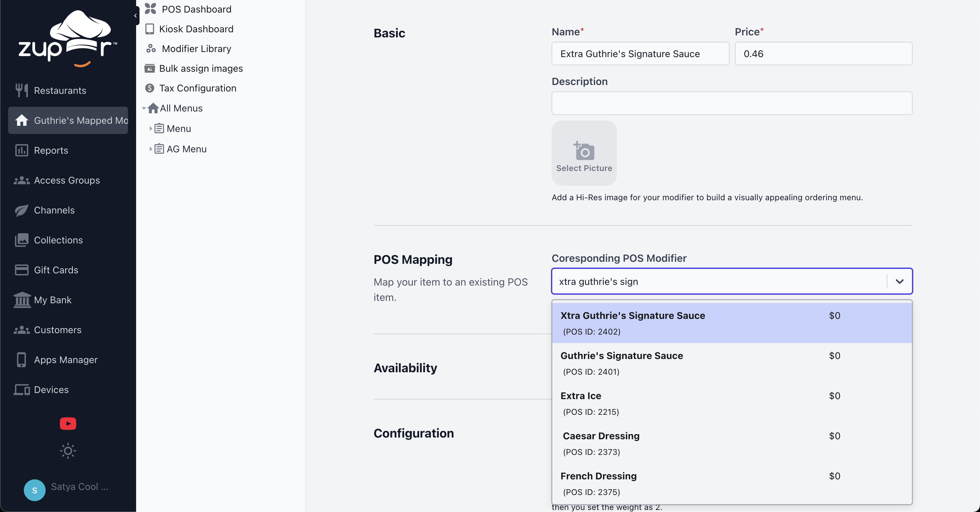Toggle the POS Modifier dropdown chevron
The width and height of the screenshot is (980, 512).
click(899, 281)
